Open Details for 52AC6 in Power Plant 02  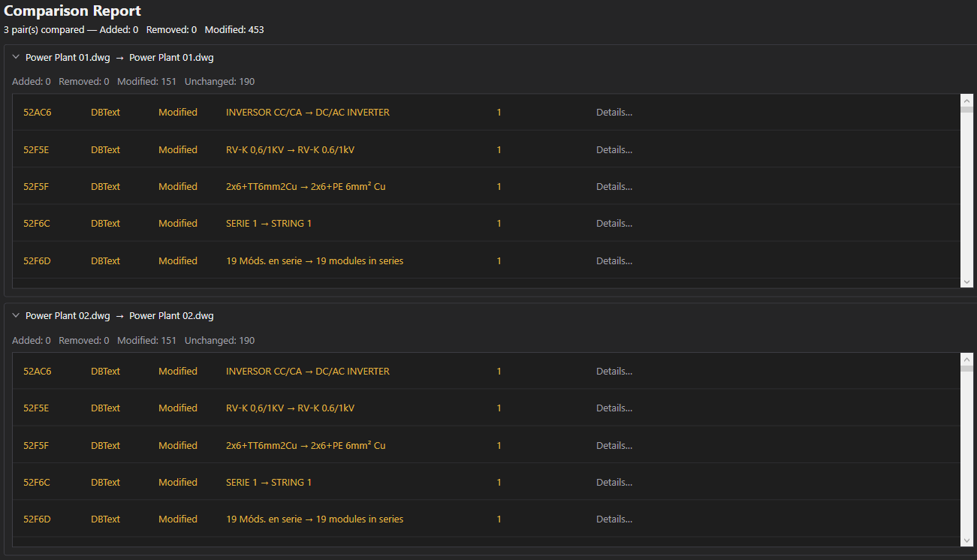coord(614,371)
